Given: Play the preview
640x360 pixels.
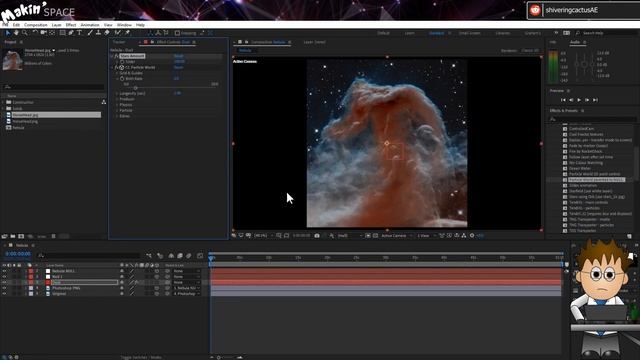Looking at the screenshot, I should [579, 100].
